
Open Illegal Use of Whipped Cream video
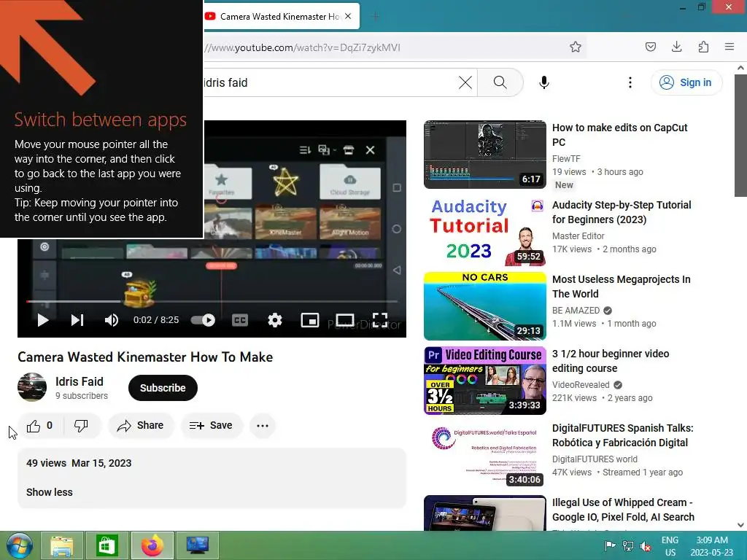[623, 510]
